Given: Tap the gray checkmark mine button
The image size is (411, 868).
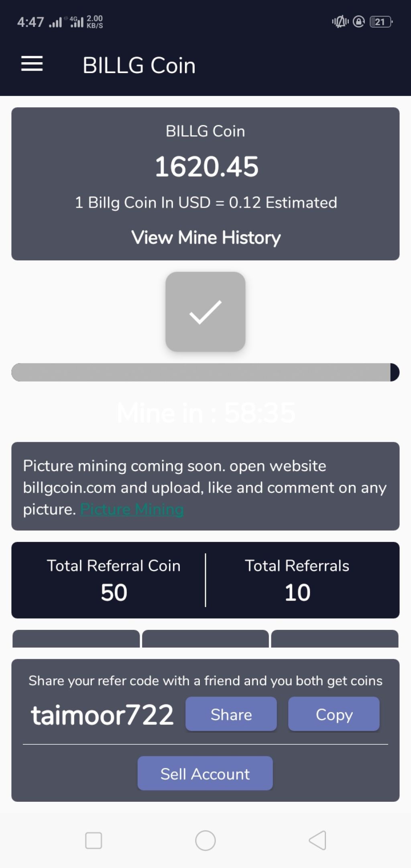Looking at the screenshot, I should click(205, 312).
